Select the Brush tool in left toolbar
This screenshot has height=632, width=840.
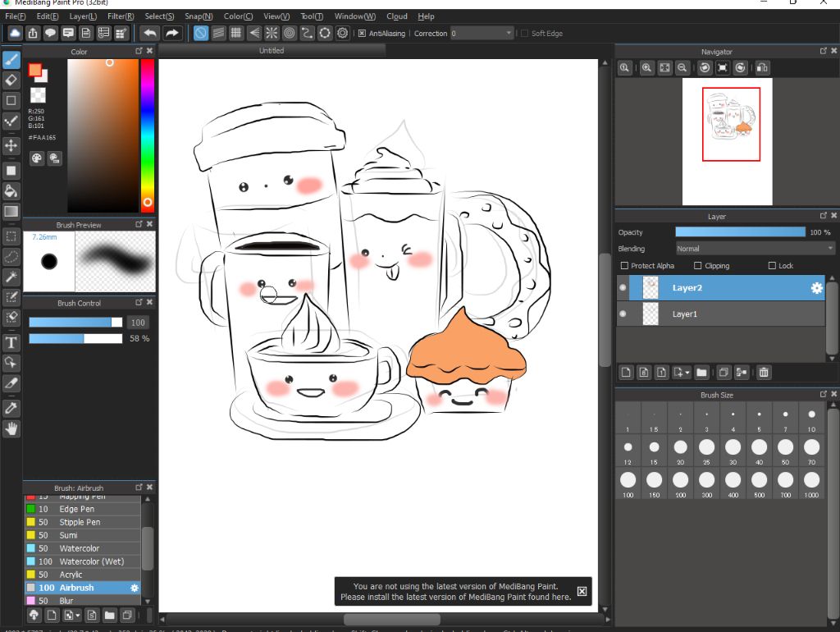[x=11, y=59]
